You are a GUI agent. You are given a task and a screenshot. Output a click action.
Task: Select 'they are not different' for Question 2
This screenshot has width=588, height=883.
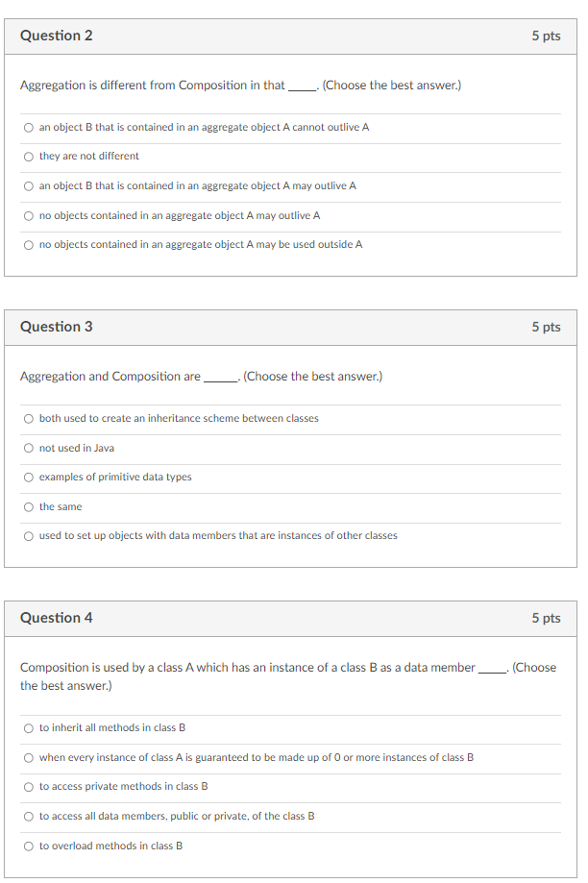29,156
